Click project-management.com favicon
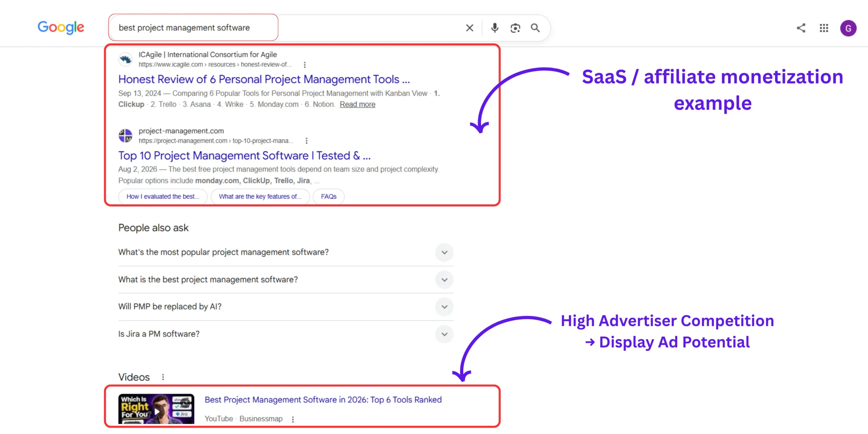The width and height of the screenshot is (868, 434). [125, 136]
